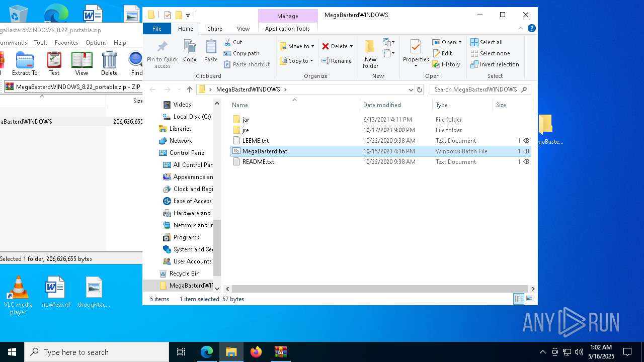This screenshot has width=644, height=362.
Task: Click Edit in the Open group
Action: point(442,53)
